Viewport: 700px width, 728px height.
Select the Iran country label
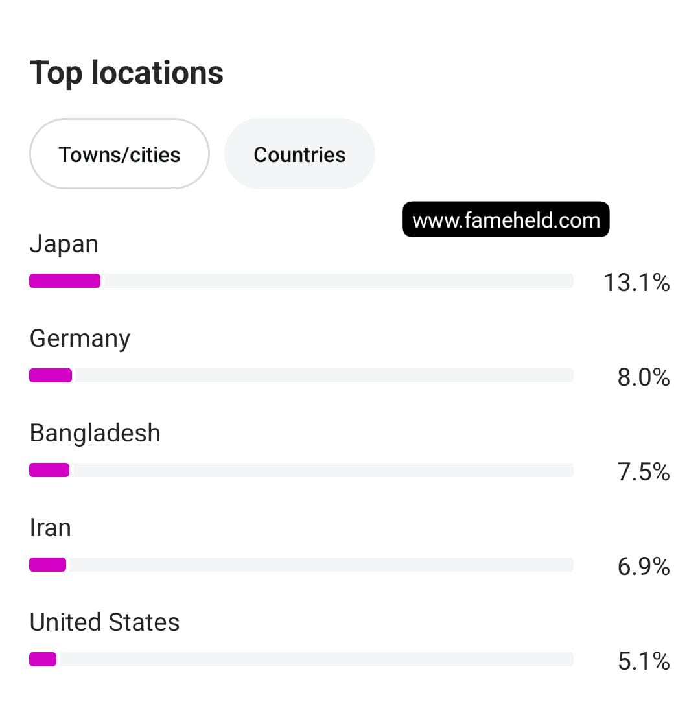[50, 528]
